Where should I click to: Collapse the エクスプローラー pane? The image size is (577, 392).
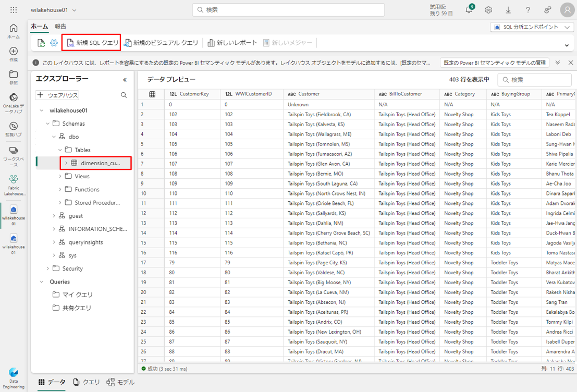click(125, 80)
